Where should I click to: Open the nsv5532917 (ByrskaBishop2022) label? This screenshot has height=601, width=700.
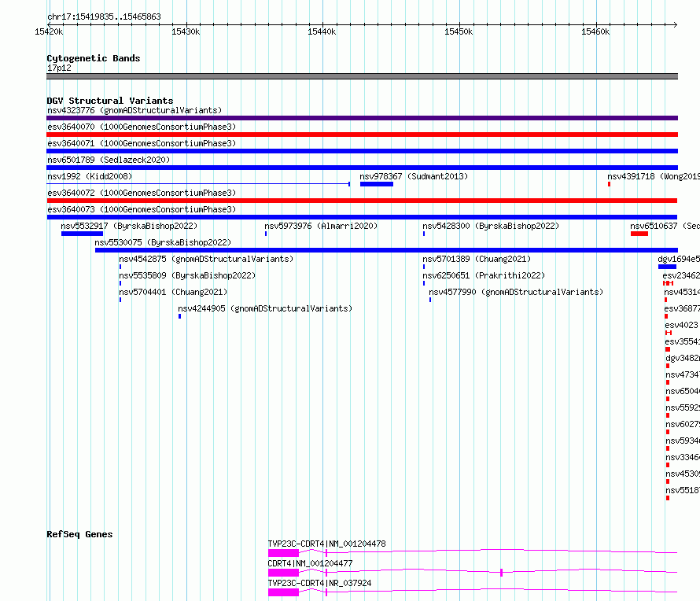tap(129, 226)
